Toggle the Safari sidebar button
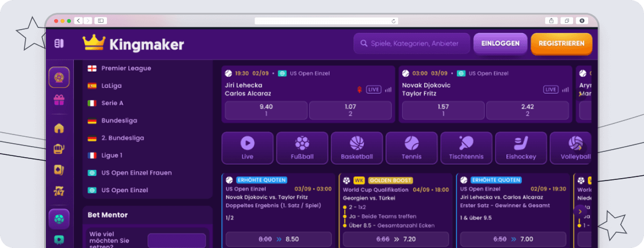This screenshot has height=248, width=644. (x=101, y=20)
